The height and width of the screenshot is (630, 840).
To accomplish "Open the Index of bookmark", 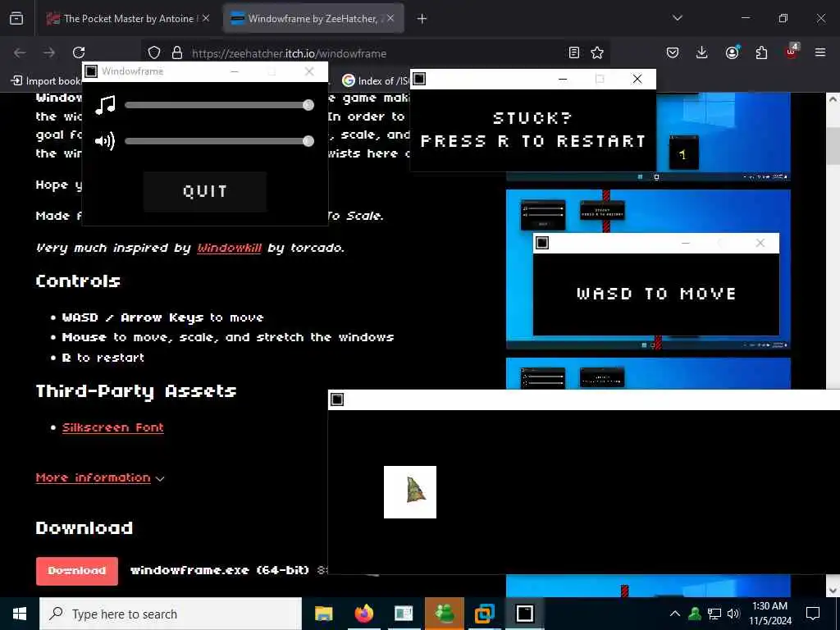I will point(375,81).
